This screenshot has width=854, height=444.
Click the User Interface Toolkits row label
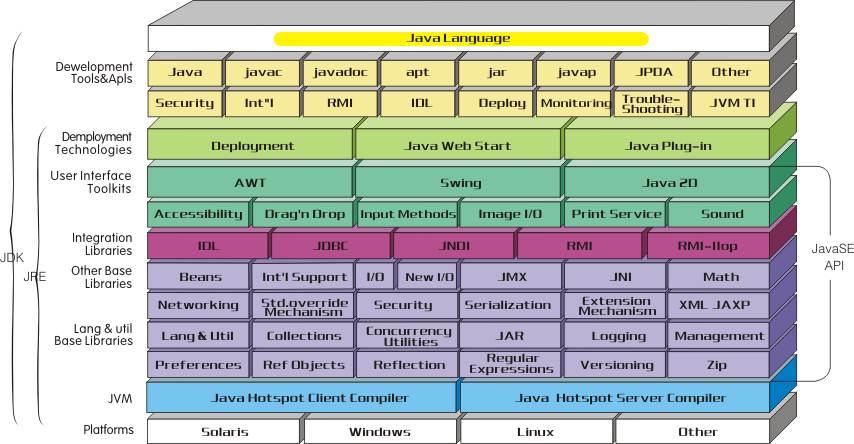coord(91,182)
